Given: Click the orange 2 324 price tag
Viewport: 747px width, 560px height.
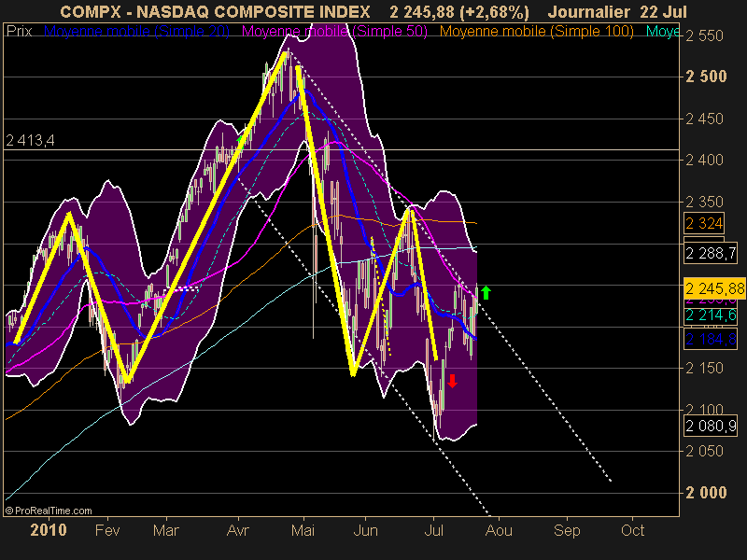Looking at the screenshot, I should (x=704, y=223).
